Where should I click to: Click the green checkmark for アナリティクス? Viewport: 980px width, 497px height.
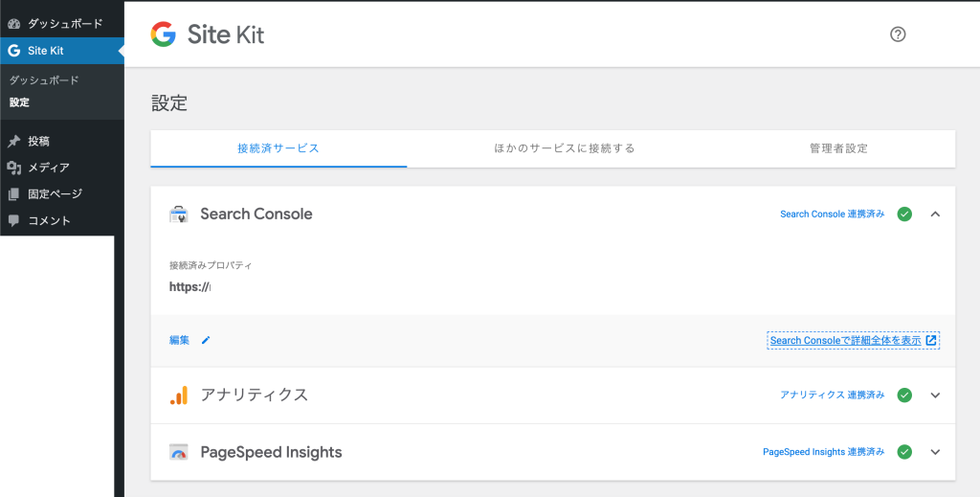point(904,395)
